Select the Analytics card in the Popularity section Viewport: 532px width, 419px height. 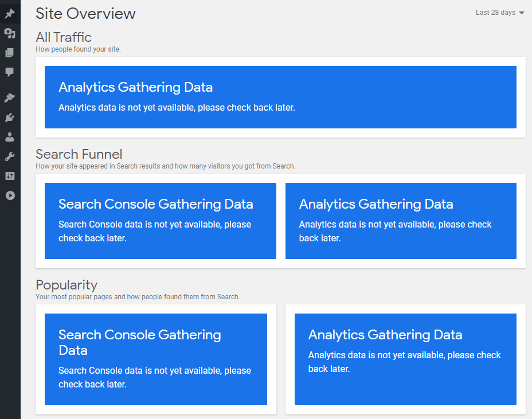tap(405, 359)
